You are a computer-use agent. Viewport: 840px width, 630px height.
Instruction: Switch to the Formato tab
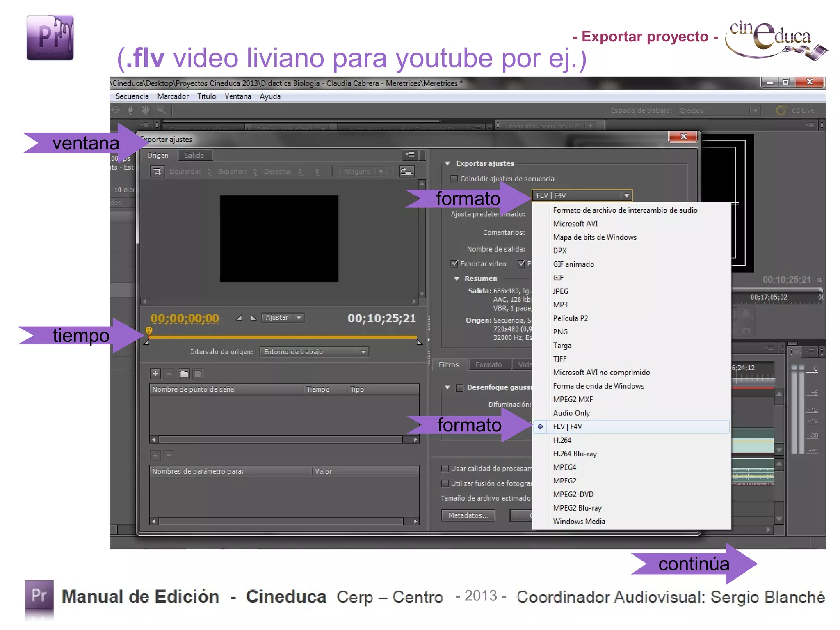pyautogui.click(x=488, y=364)
